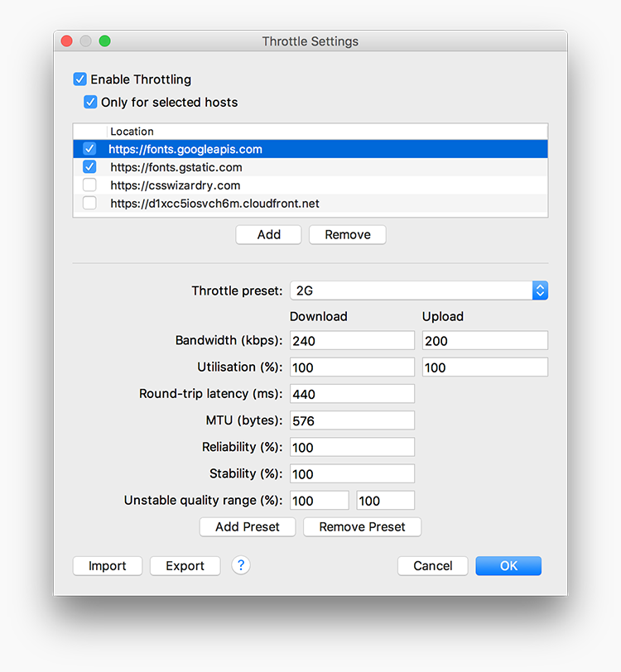This screenshot has width=621, height=672.
Task: Export throttle settings
Action: (185, 566)
